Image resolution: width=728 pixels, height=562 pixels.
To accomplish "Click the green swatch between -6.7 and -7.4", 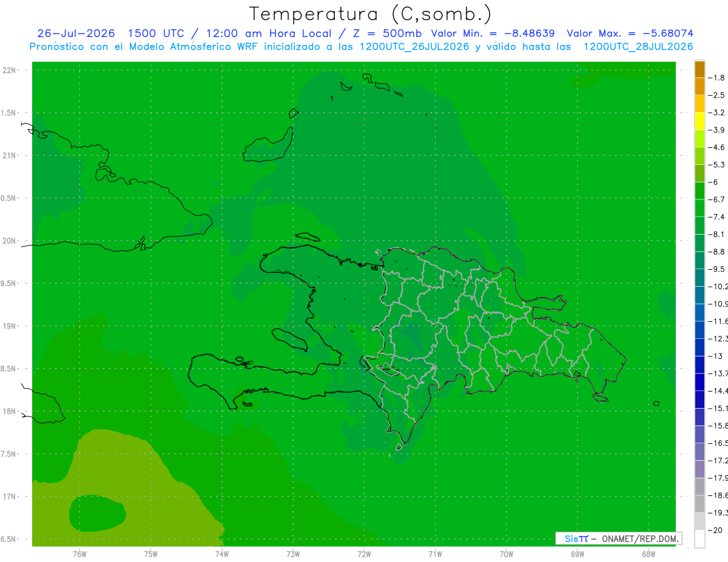I will [699, 208].
